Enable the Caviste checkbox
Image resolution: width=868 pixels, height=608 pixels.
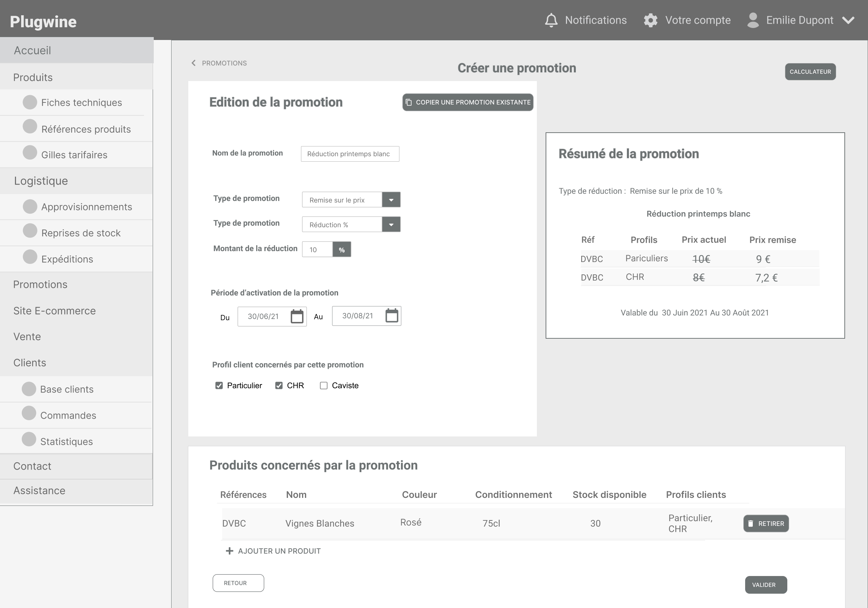coord(324,386)
